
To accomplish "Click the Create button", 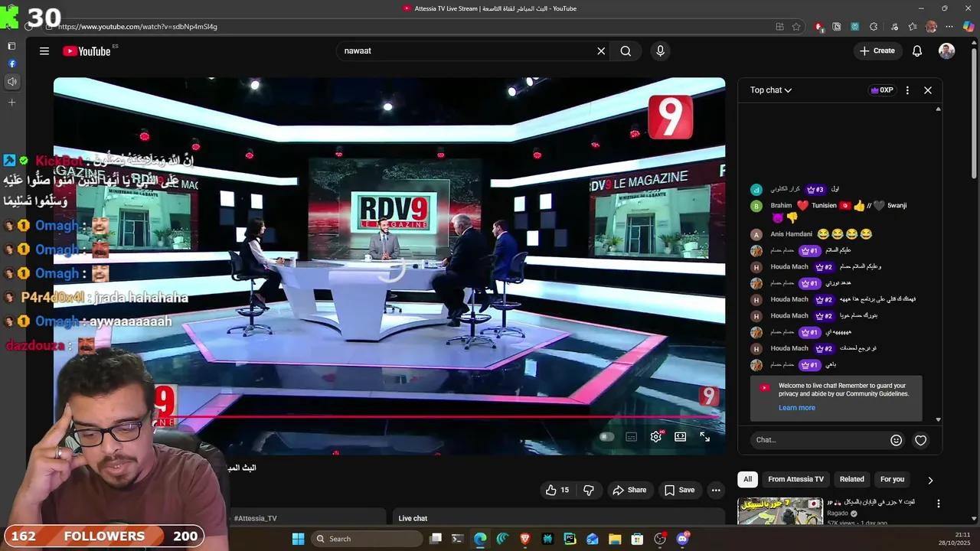I will [877, 51].
